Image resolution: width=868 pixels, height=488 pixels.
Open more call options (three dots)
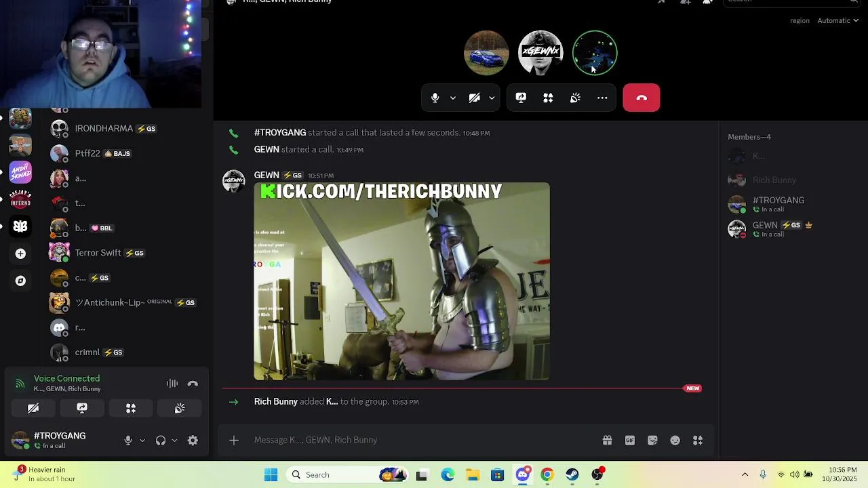pos(602,98)
